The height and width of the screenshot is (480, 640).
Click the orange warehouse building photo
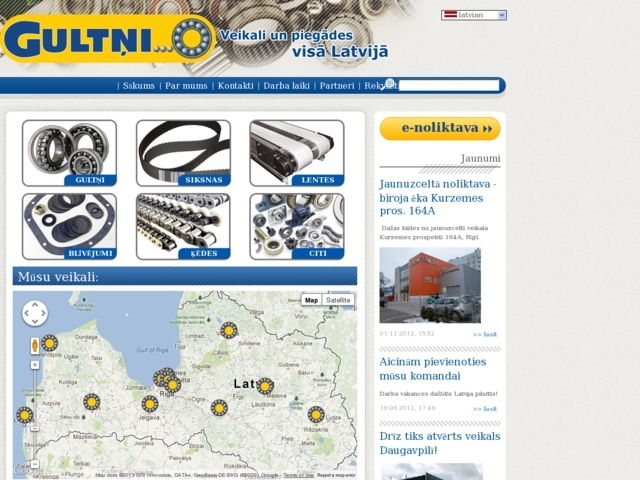click(430, 285)
